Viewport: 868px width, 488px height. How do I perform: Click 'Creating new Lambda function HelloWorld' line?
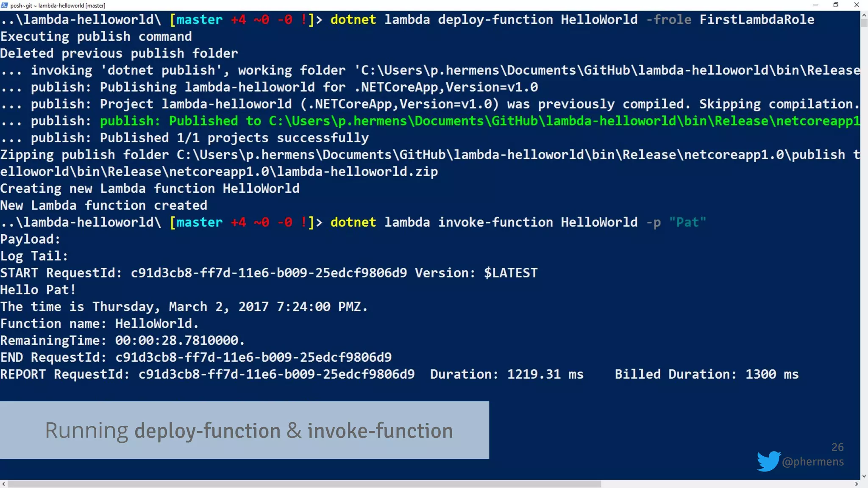pos(150,189)
